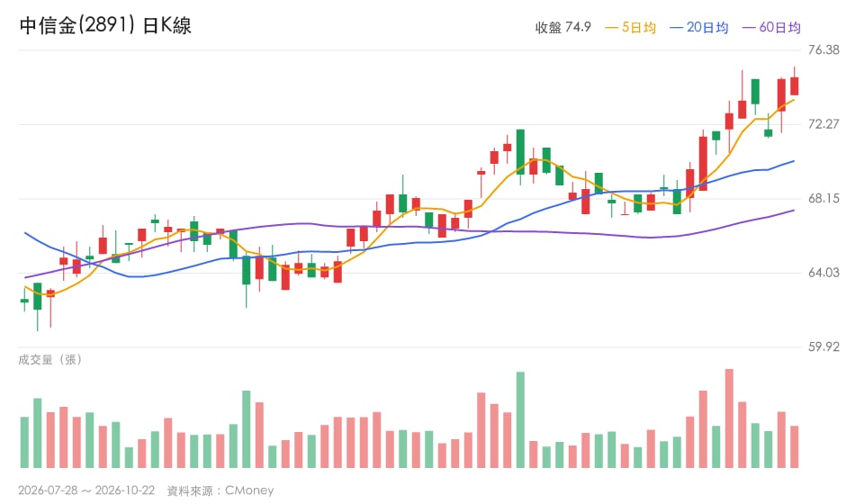Toggle the 60日均 legend line
This screenshot has height=504, width=864.
[771, 28]
